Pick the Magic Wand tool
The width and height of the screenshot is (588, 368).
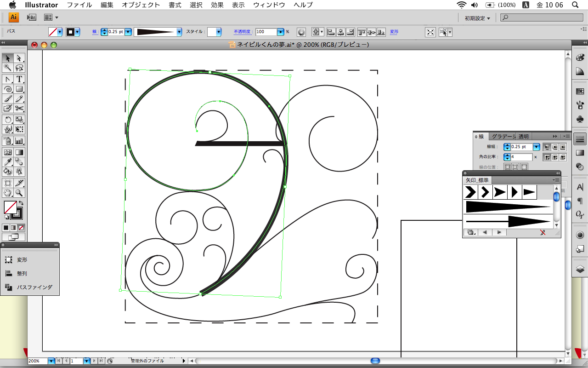click(8, 68)
